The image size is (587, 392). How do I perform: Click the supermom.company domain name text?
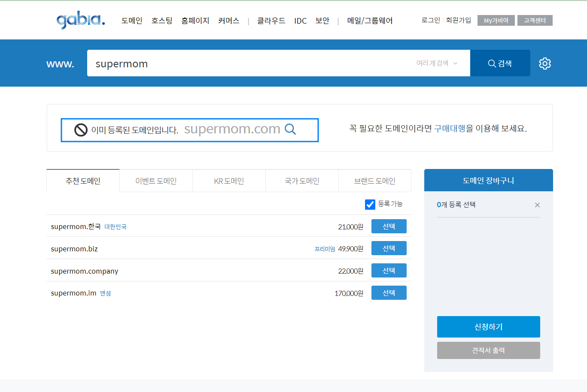point(85,271)
